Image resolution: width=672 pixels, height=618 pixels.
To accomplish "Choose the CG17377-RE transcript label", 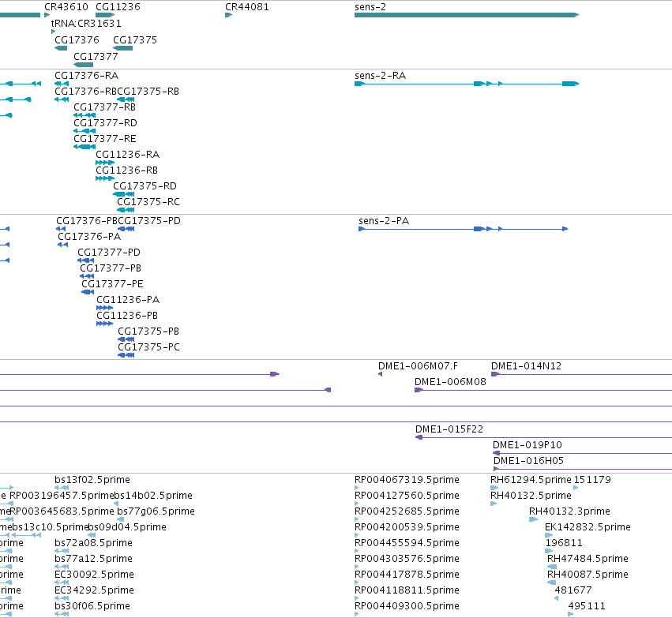I will point(105,139).
